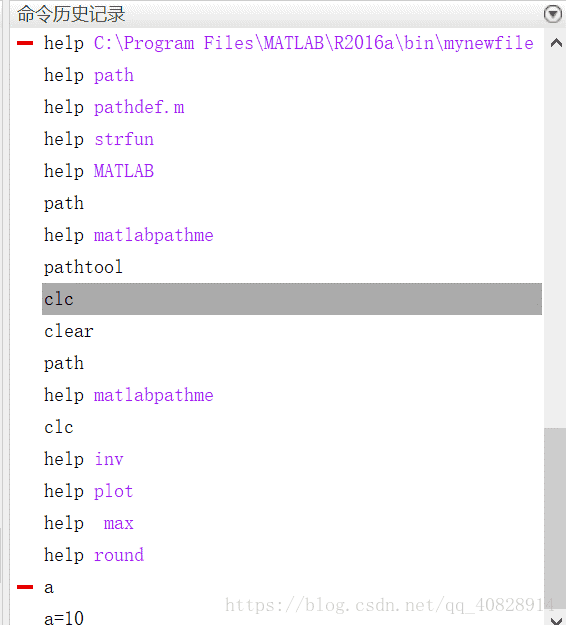Collapse the session group beside 'a'
The width and height of the screenshot is (566, 625).
point(25,587)
